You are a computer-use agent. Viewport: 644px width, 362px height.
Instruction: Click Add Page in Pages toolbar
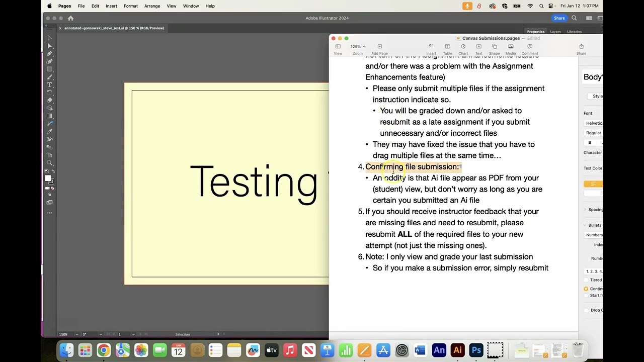pos(379,49)
